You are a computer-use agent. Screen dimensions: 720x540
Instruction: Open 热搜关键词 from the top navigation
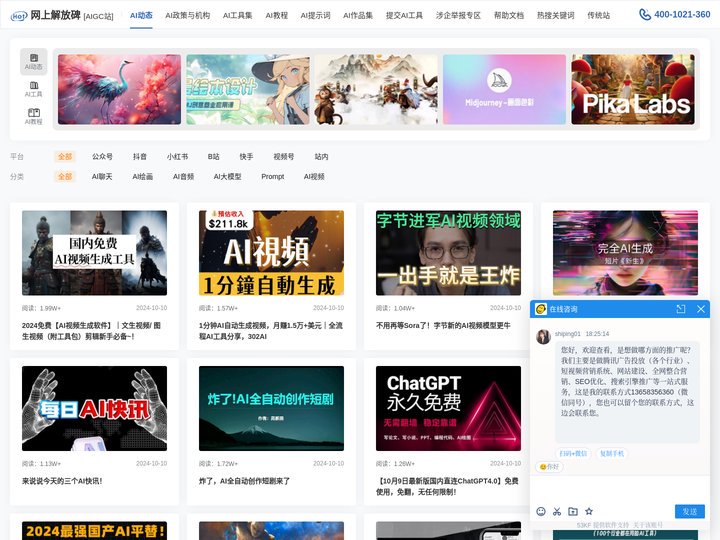point(556,16)
